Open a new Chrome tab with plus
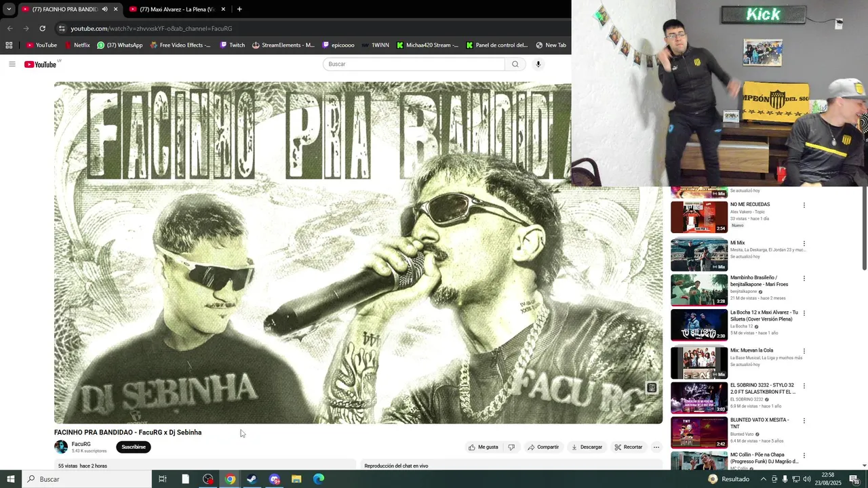 click(x=239, y=9)
